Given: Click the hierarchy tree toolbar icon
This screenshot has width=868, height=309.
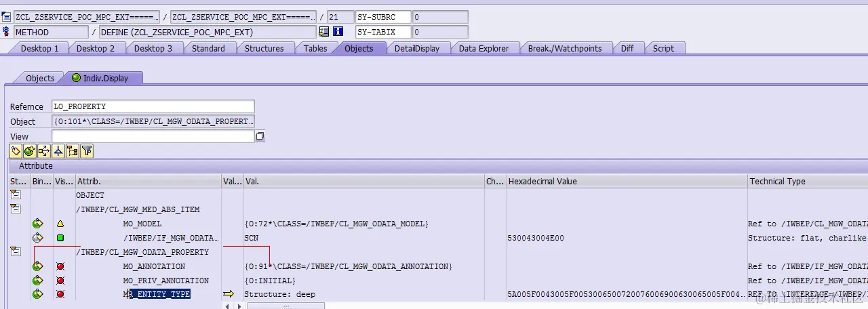Looking at the screenshot, I should click(x=73, y=151).
